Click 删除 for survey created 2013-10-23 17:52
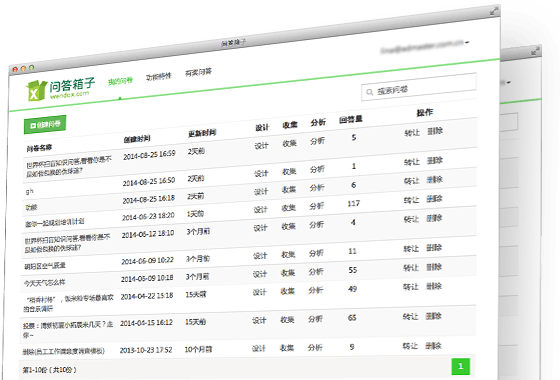Viewport: 560px width, 380px height. pyautogui.click(x=434, y=346)
